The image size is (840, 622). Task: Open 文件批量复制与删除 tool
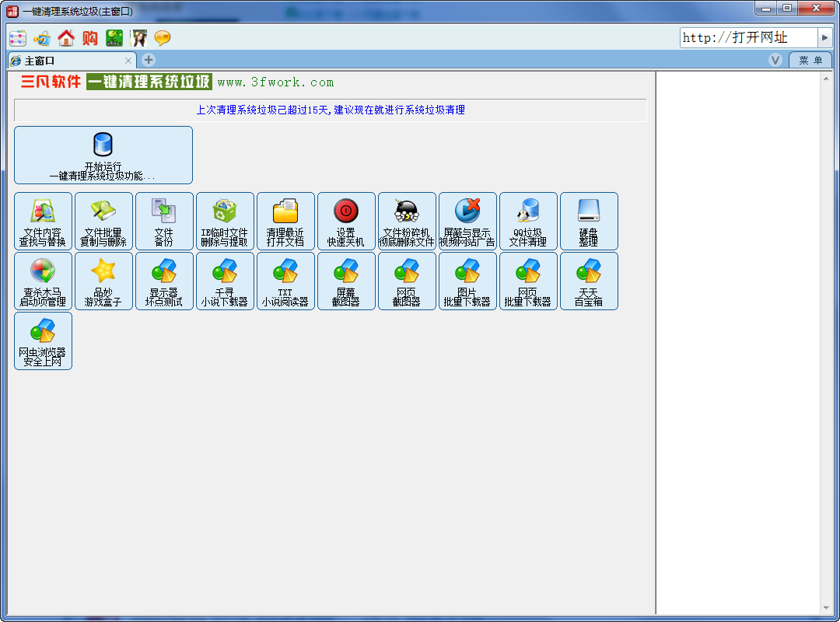pos(103,222)
